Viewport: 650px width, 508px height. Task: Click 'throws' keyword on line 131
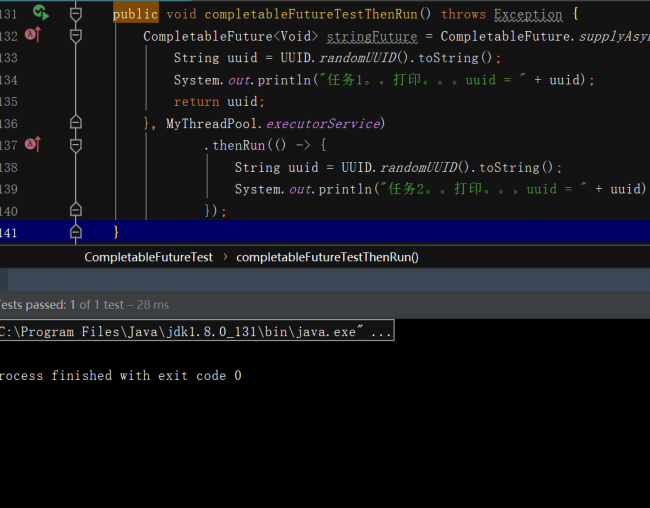pos(463,14)
